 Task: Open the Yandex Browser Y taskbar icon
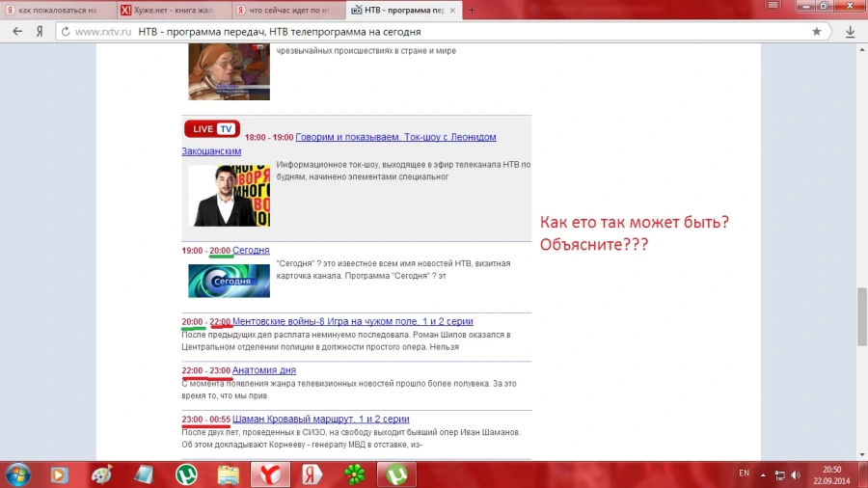[270, 474]
